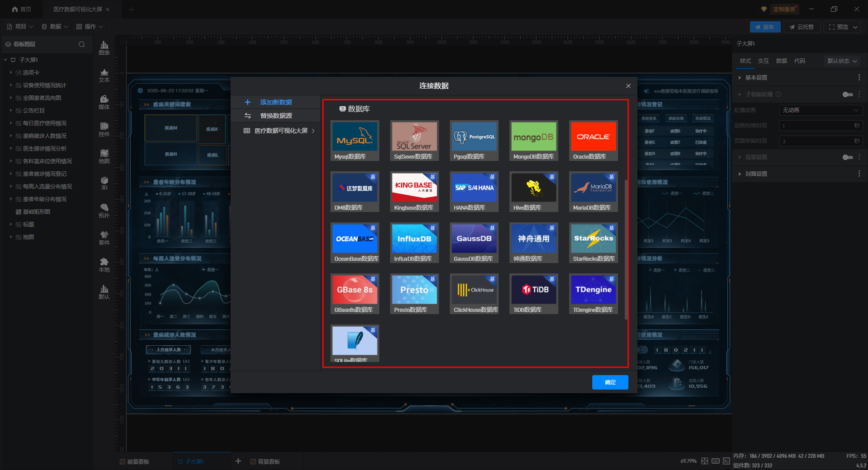Select the TDengine database card
The height and width of the screenshot is (470, 868).
click(x=594, y=294)
